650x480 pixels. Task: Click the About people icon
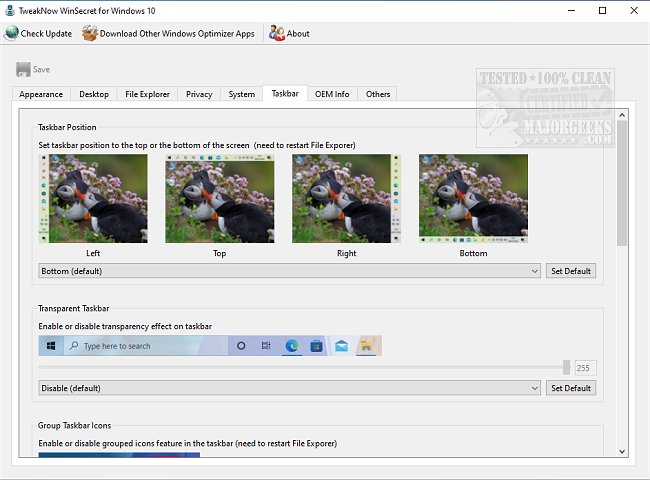pos(276,33)
